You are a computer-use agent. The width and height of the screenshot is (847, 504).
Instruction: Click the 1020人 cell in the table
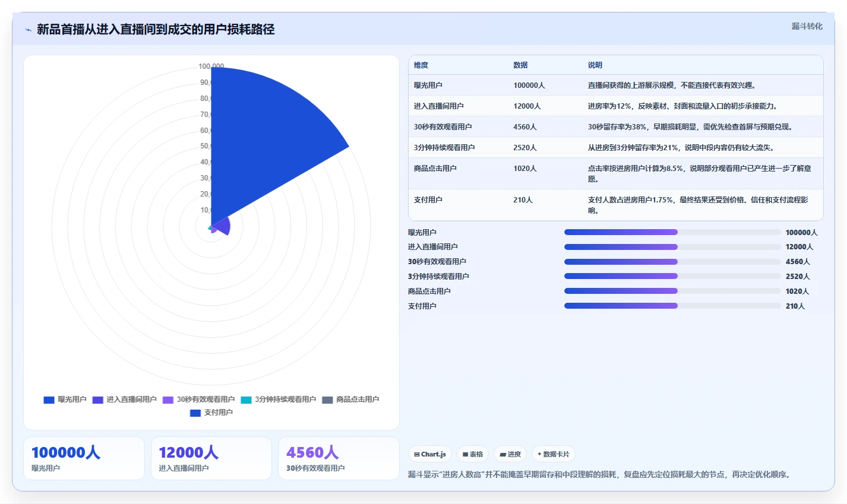coord(525,169)
